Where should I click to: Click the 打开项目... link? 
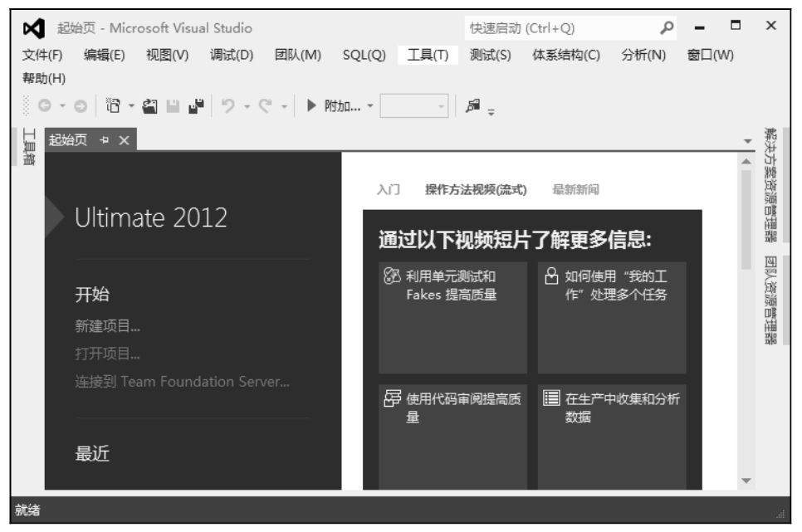107,354
